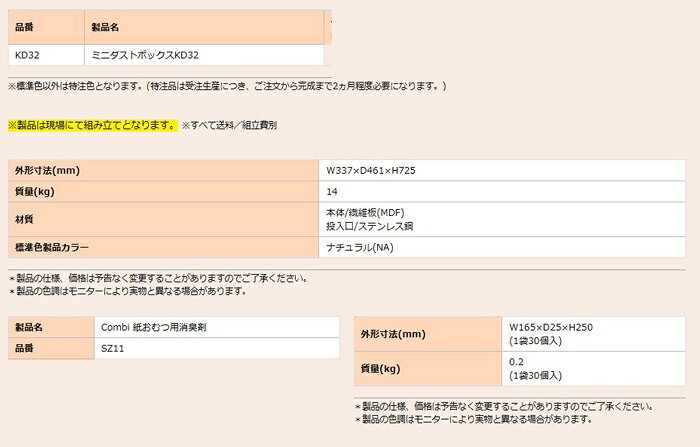Select the W337×D461×H725 dimensions value
700x447 pixels.
point(371,171)
